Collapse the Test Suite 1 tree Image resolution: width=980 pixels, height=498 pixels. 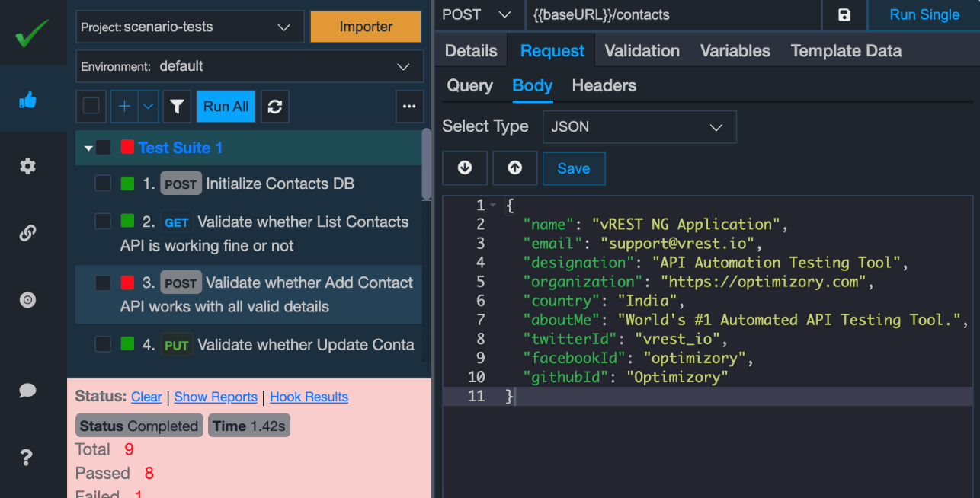click(88, 148)
